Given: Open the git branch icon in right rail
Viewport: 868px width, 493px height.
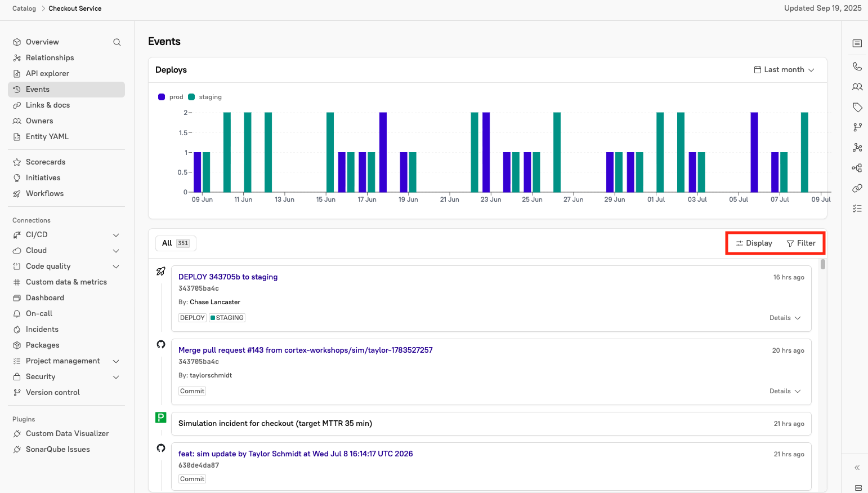Looking at the screenshot, I should (857, 127).
